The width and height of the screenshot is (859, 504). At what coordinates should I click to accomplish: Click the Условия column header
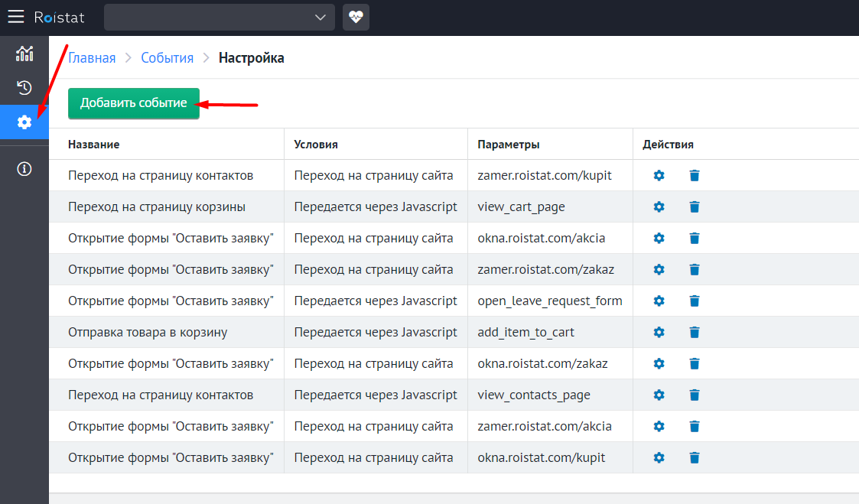pos(316,145)
